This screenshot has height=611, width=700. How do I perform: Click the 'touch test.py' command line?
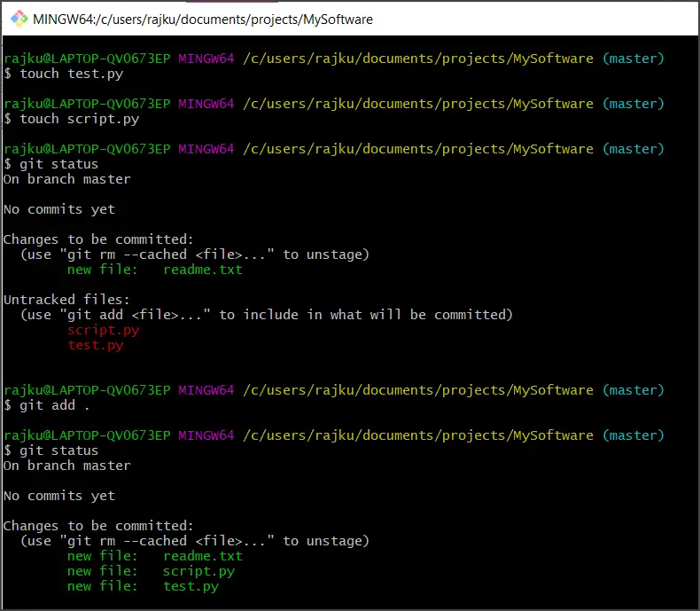64,74
